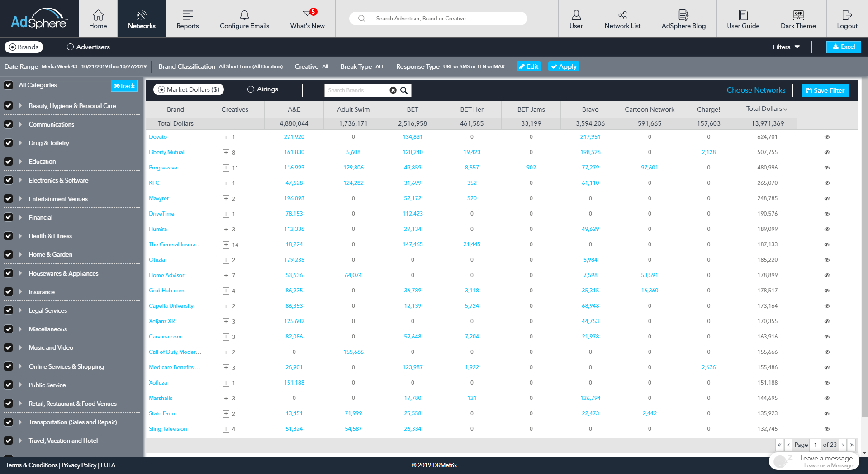Click the Save Filter button
868x474 pixels.
825,90
